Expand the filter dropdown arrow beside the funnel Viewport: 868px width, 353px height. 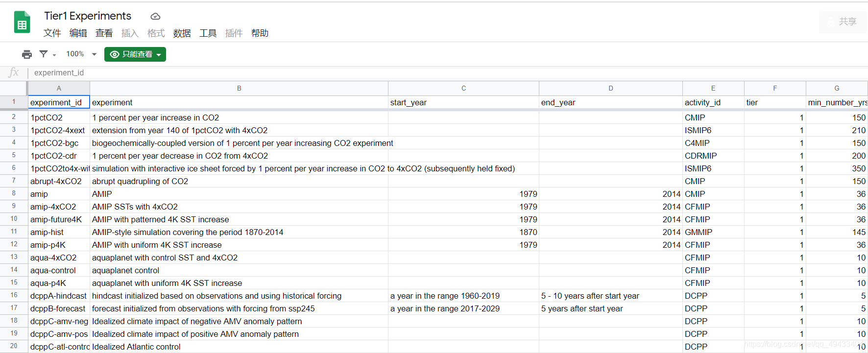[x=54, y=55]
